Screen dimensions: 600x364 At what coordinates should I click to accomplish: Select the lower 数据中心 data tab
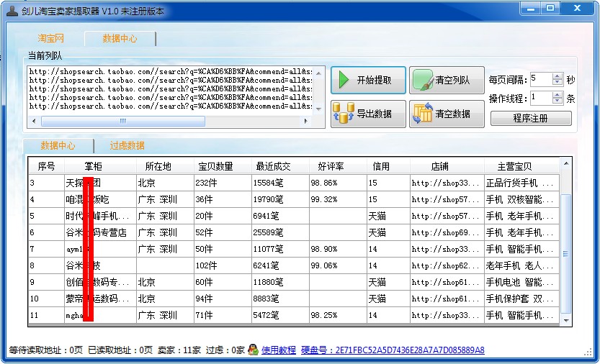click(x=58, y=146)
